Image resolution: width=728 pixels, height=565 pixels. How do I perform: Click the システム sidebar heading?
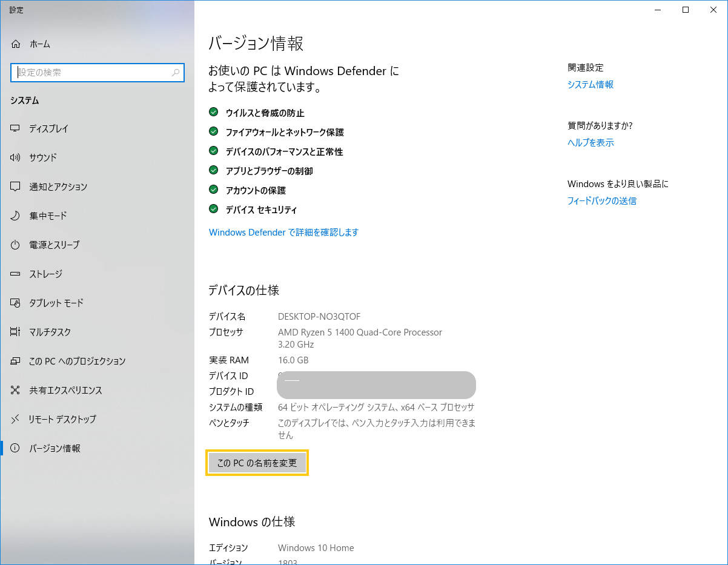tap(25, 101)
